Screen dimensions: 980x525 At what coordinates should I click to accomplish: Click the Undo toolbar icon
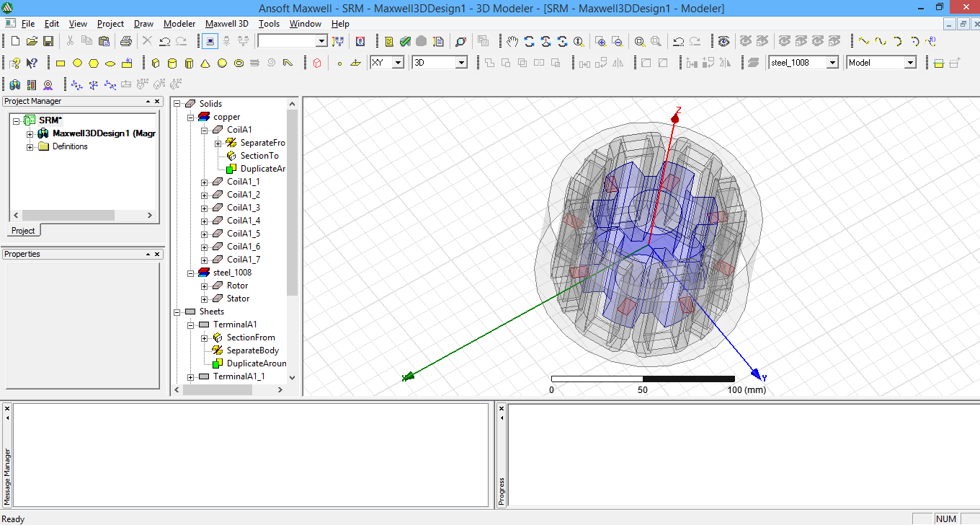(x=164, y=41)
